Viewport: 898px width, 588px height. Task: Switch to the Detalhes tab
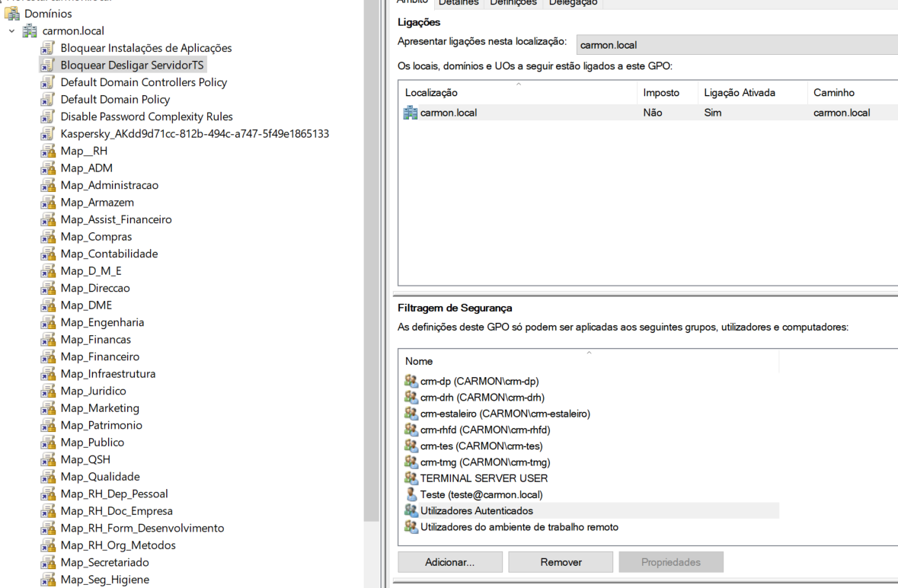pyautogui.click(x=459, y=3)
